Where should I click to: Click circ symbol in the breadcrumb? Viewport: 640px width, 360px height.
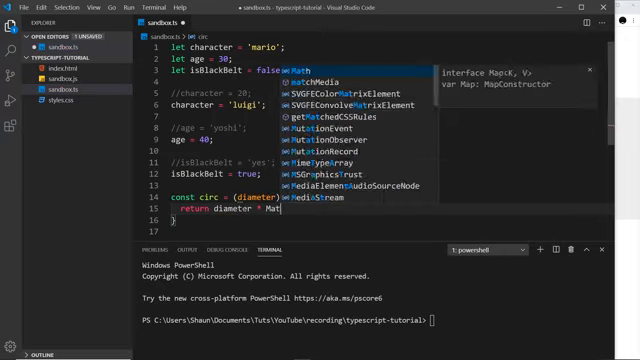(203, 37)
